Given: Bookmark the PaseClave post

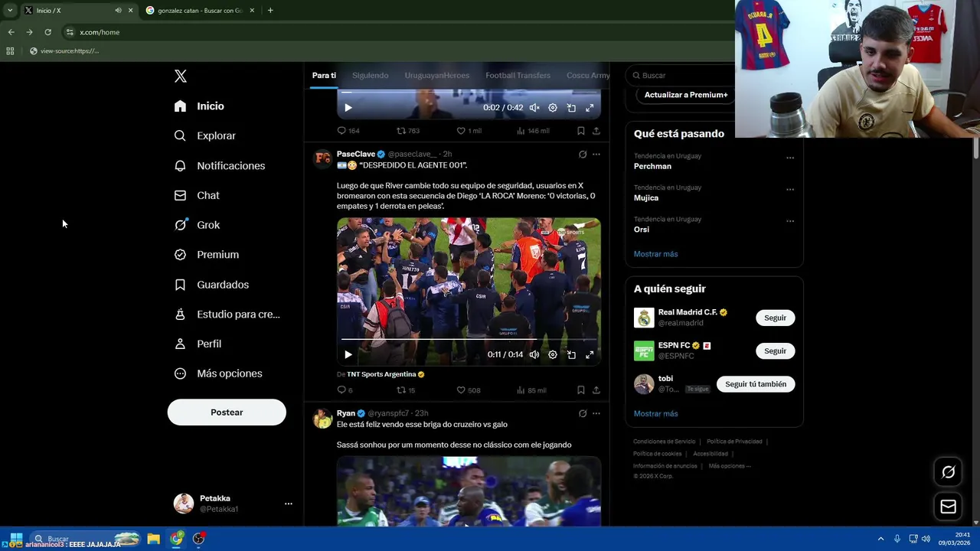Looking at the screenshot, I should point(581,390).
